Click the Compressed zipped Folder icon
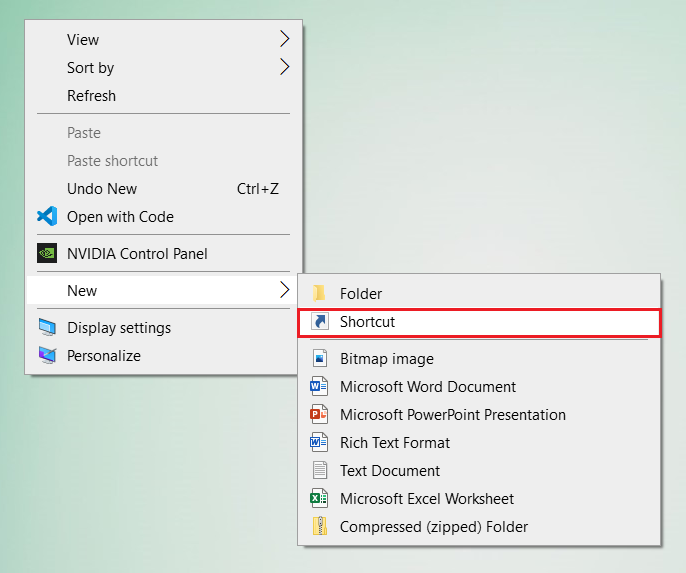The width and height of the screenshot is (686, 573). 319,526
